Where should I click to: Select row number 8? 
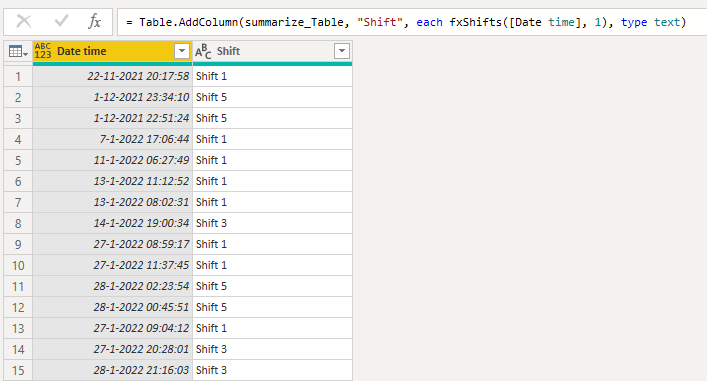18,223
